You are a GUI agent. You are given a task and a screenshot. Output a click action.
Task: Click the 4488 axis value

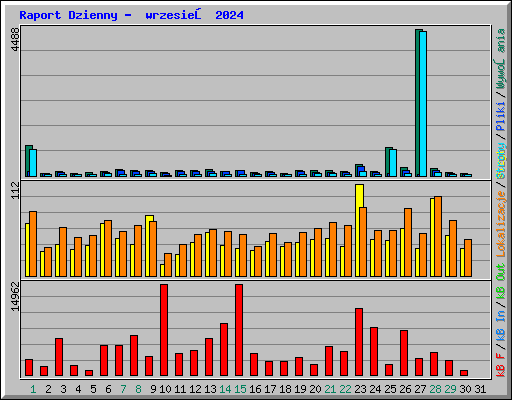15,39
